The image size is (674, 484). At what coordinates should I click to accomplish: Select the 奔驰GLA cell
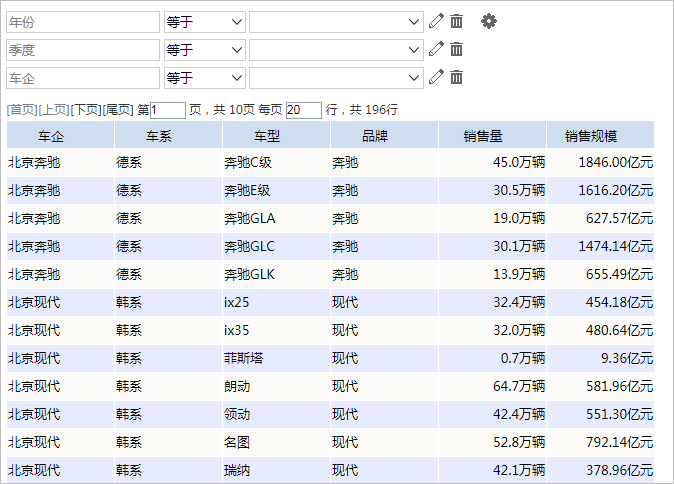[276, 218]
